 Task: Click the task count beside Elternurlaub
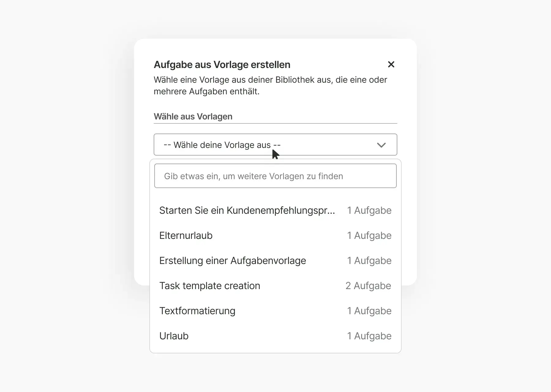coord(369,236)
